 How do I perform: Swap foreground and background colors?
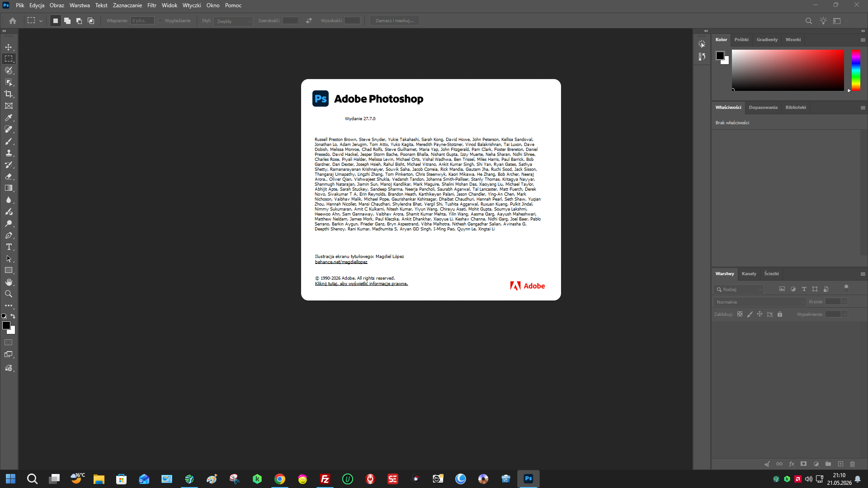13,316
